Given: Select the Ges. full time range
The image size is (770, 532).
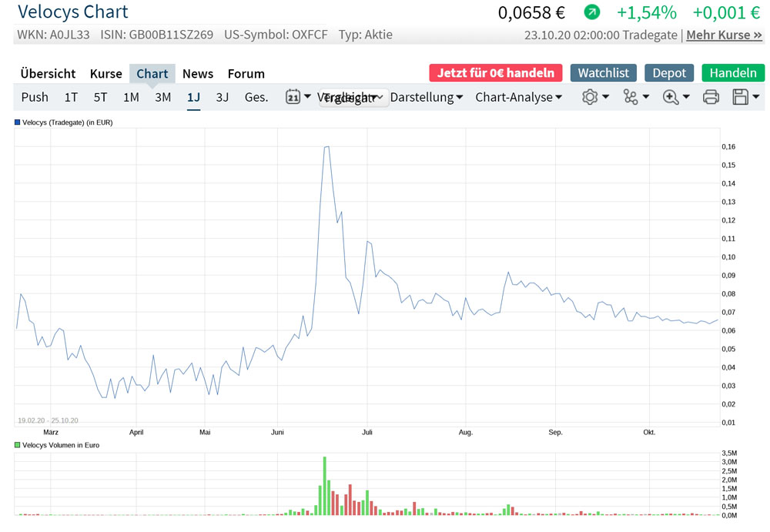Looking at the screenshot, I should click(x=256, y=97).
